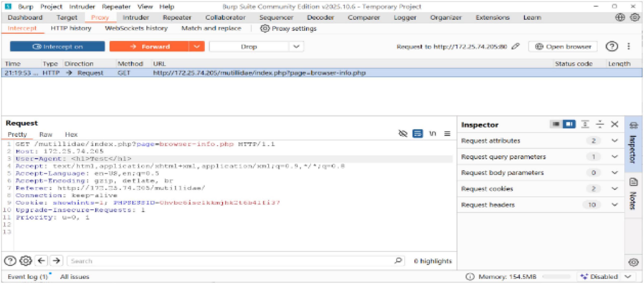This screenshot has width=644, height=284.
Task: Switch to the Organizer tab
Action: (x=446, y=18)
